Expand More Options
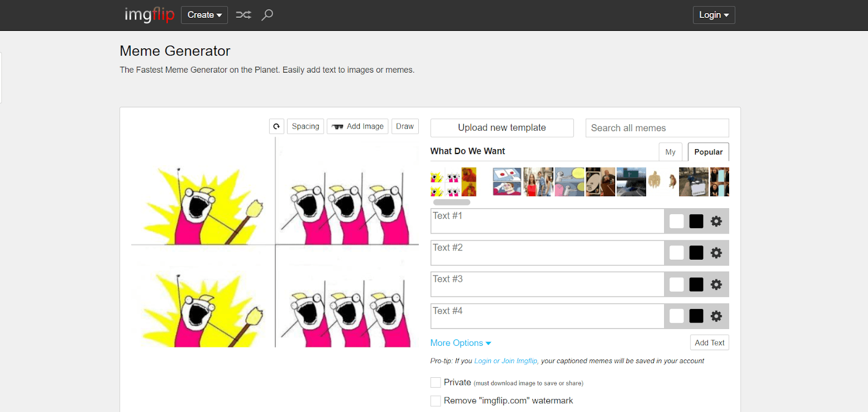Image resolution: width=868 pixels, height=412 pixels. 461,343
